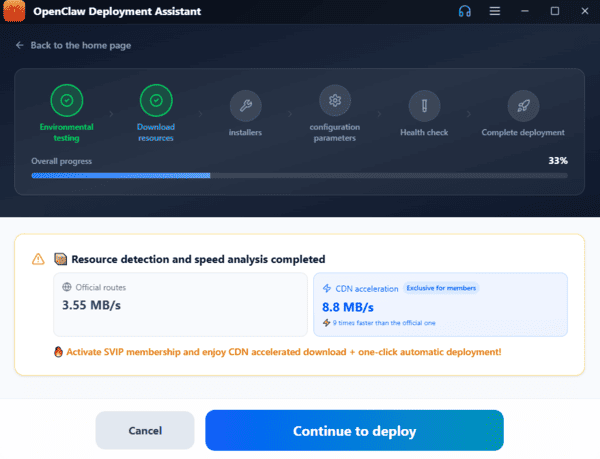Open the hamburger menu in title bar

pyautogui.click(x=494, y=11)
